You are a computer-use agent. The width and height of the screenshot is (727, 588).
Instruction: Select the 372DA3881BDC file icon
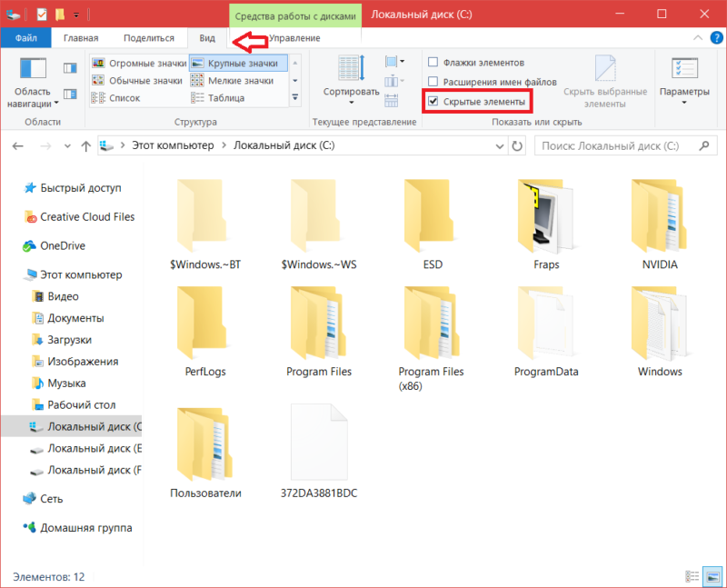(319, 441)
